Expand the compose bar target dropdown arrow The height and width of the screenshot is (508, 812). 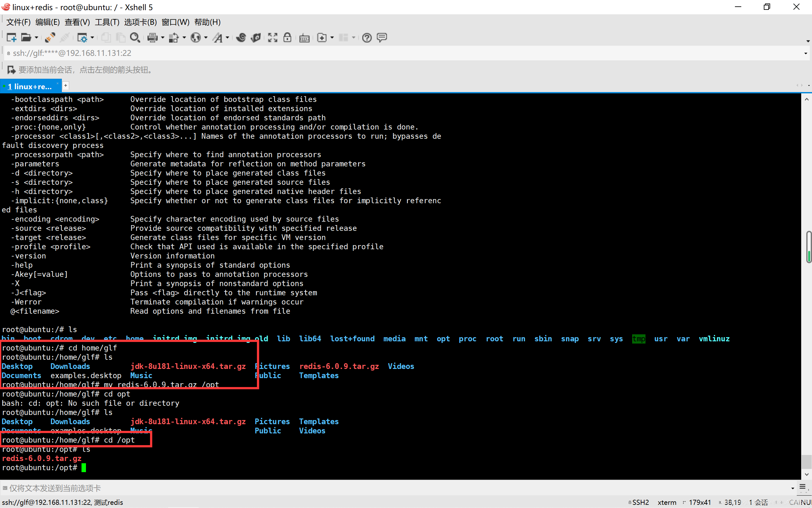tap(793, 489)
